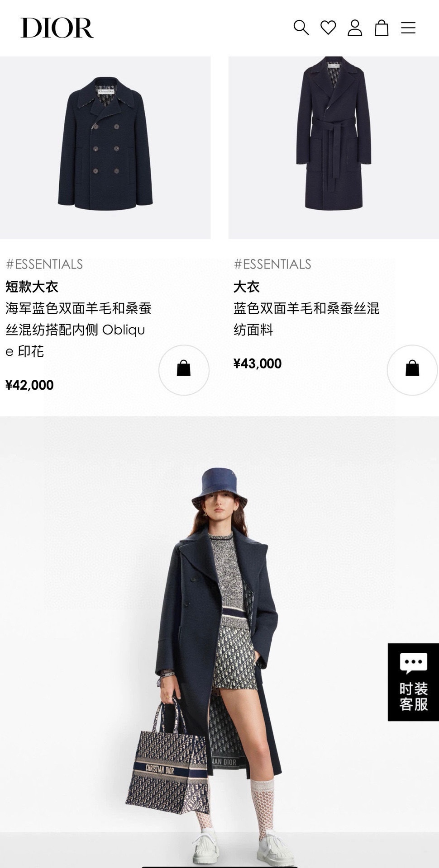Viewport: 439px width, 868px height.
Task: Open the 短款大衣 product title
Action: [x=32, y=287]
